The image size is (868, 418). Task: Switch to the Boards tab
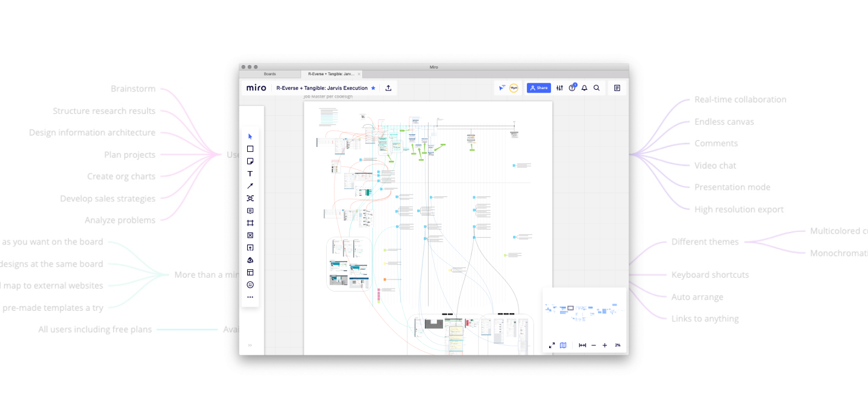(269, 74)
